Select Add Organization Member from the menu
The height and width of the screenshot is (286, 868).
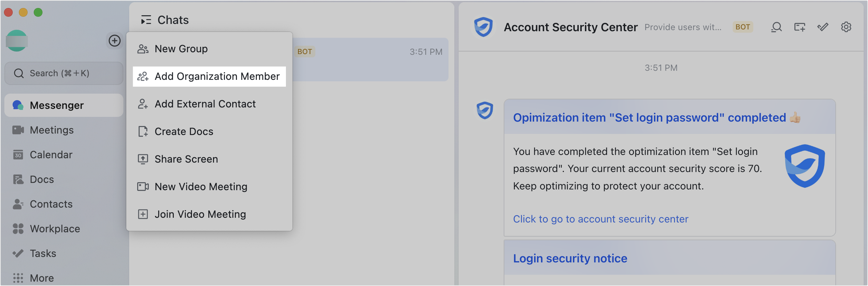tap(217, 76)
